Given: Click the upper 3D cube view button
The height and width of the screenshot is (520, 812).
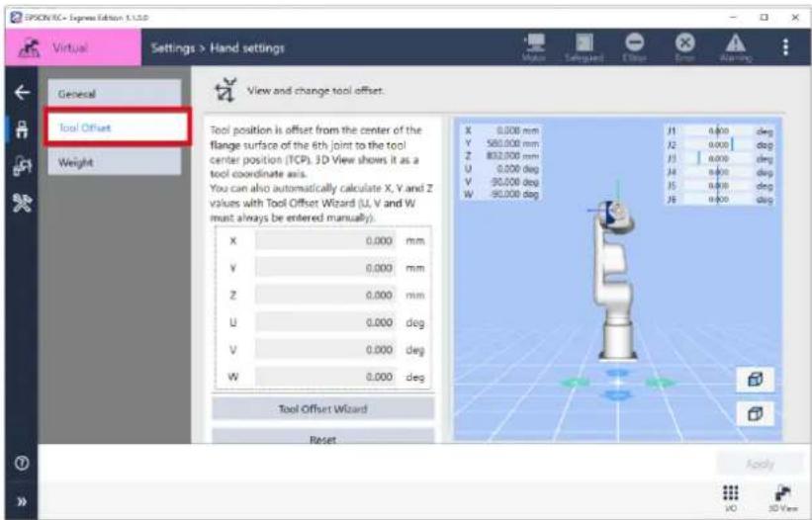Looking at the screenshot, I should pyautogui.click(x=756, y=380).
